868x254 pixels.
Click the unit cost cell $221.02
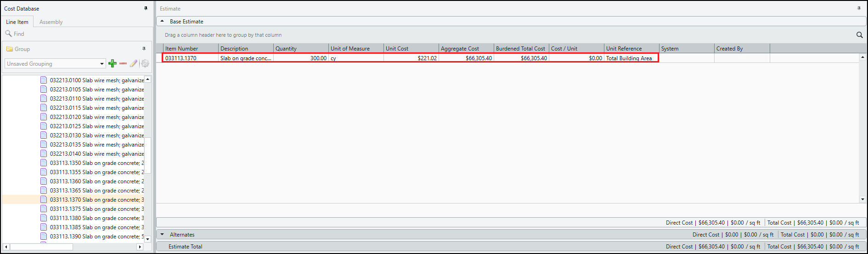pyautogui.click(x=411, y=58)
